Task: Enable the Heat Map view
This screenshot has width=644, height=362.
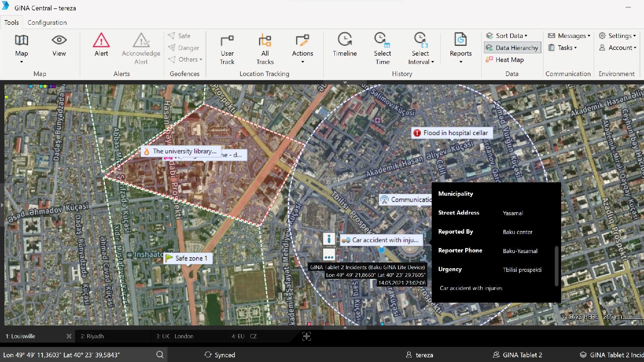Action: (x=505, y=60)
